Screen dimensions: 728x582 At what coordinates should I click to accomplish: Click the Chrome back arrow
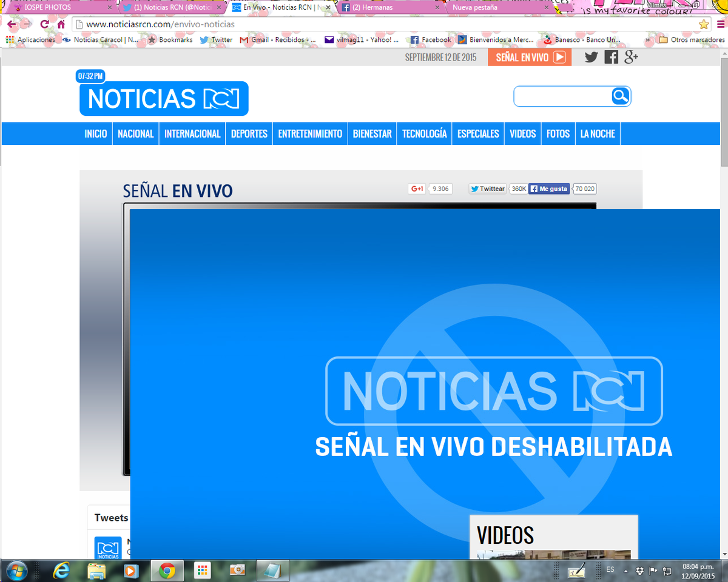tap(12, 24)
